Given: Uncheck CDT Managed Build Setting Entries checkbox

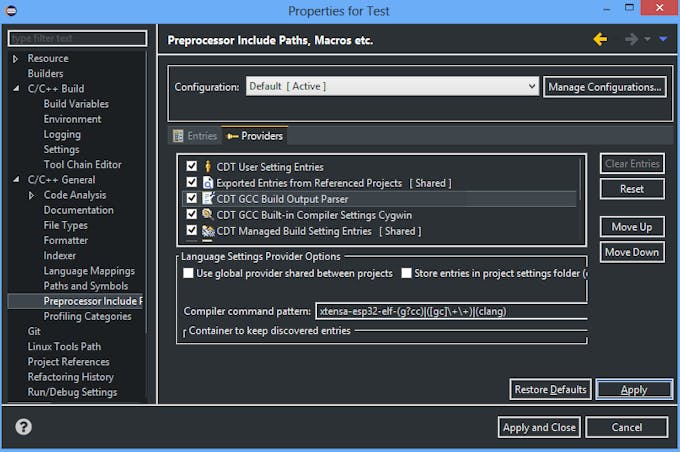Looking at the screenshot, I should (191, 230).
